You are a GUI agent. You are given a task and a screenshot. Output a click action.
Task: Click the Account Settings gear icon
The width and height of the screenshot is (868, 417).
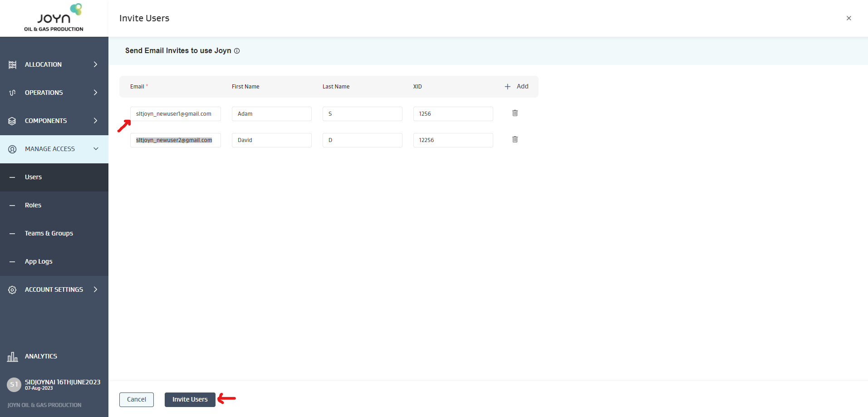pos(12,290)
